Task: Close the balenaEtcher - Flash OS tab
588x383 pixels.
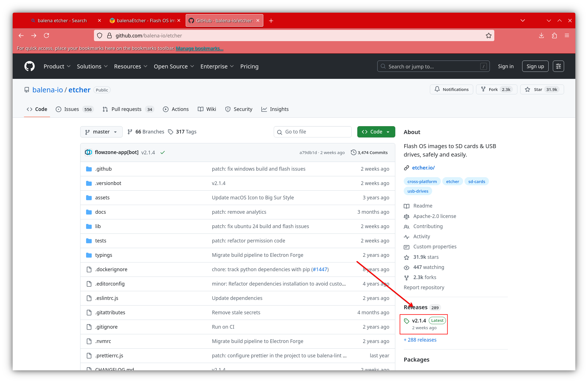Action: [179, 21]
